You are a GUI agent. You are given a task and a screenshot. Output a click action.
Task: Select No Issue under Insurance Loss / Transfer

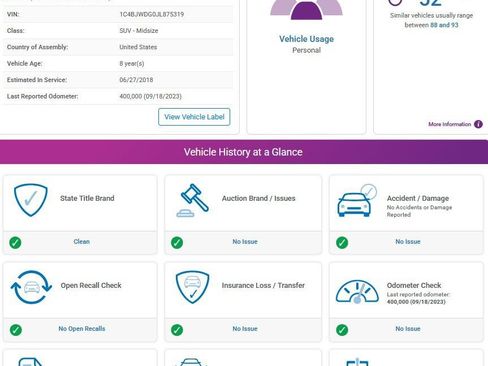245,329
